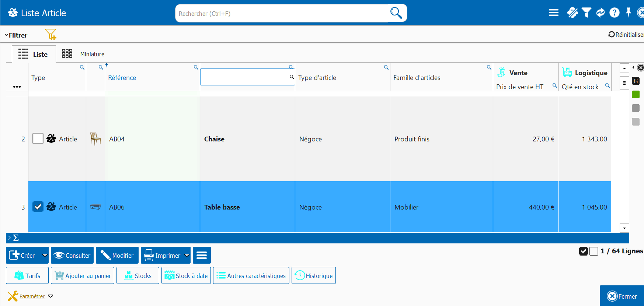Click the Ajouter au panier cart button
Screen dimensions: 644x306
83,275
